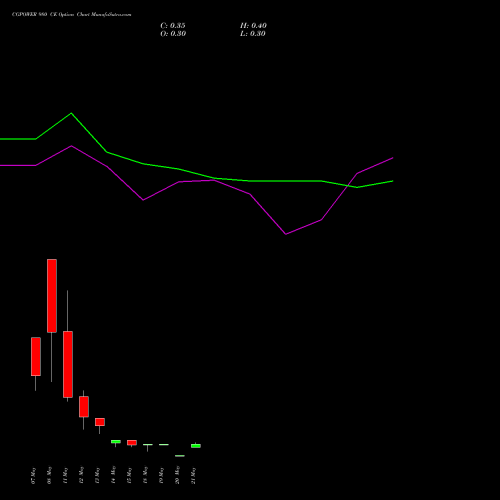Viewport: 500px width, 500px height.
Task: Click the CGPOWER chart title text
Action: point(71,15)
